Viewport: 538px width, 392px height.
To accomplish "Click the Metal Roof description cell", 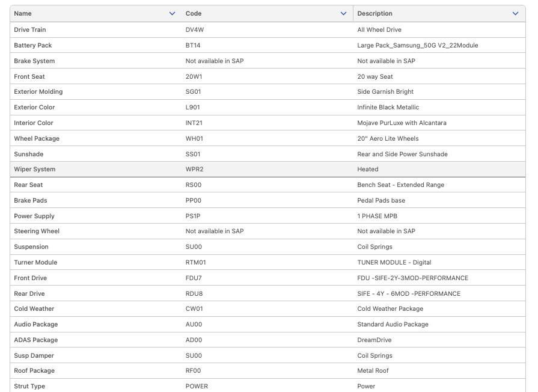I will 373,370.
